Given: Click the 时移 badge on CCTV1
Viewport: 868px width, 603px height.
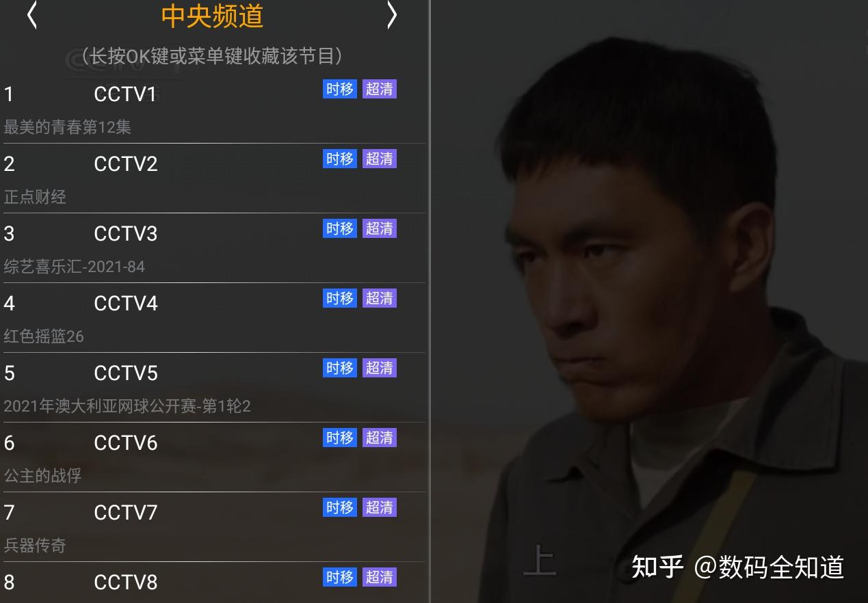Looking at the screenshot, I should [x=340, y=89].
